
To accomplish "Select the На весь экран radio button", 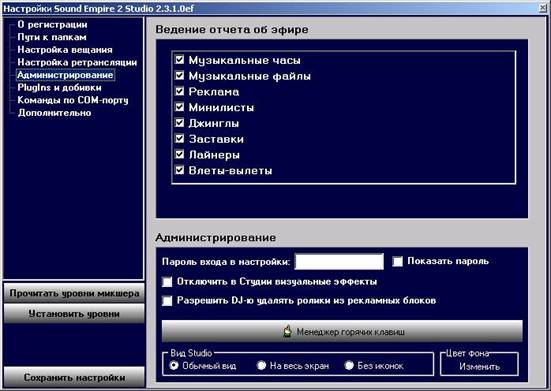I will (x=261, y=365).
